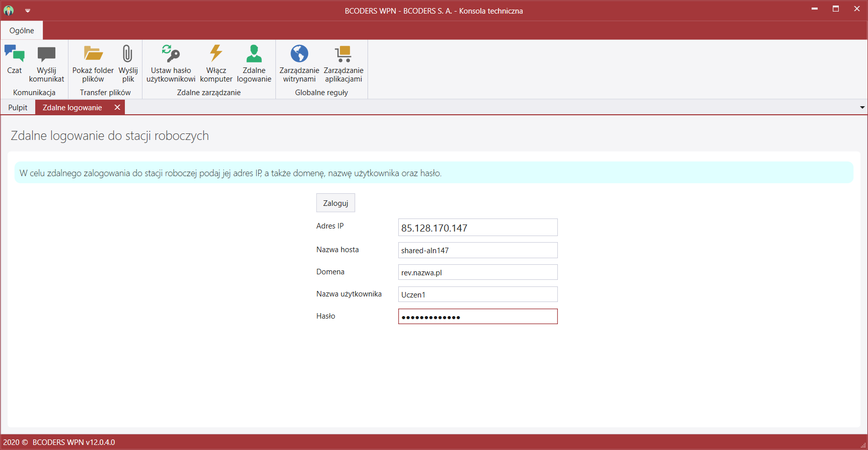Image resolution: width=868 pixels, height=450 pixels.
Task: Open Zarządzanie witrynami globe icon
Action: click(x=299, y=53)
